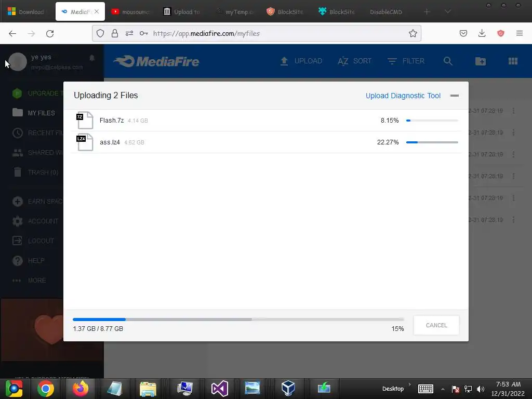Open RECENT FILES in sidebar
The height and width of the screenshot is (399, 532).
37,132
